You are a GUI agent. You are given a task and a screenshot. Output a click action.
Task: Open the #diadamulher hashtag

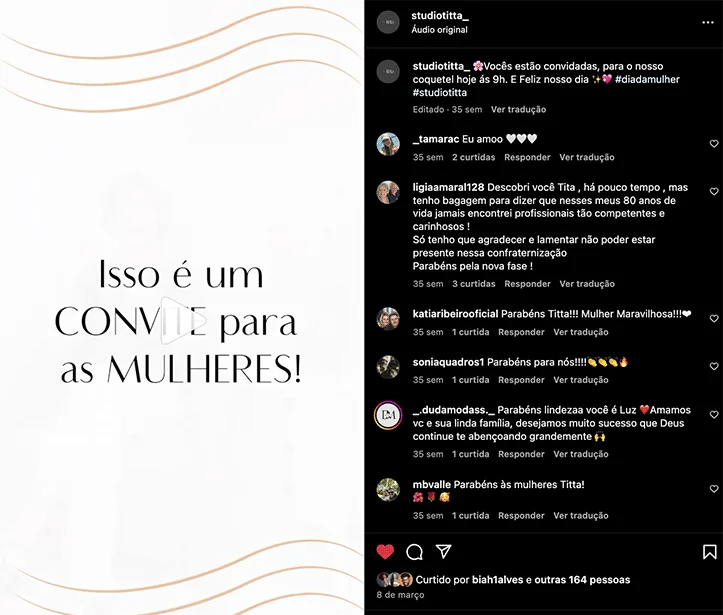click(647, 79)
